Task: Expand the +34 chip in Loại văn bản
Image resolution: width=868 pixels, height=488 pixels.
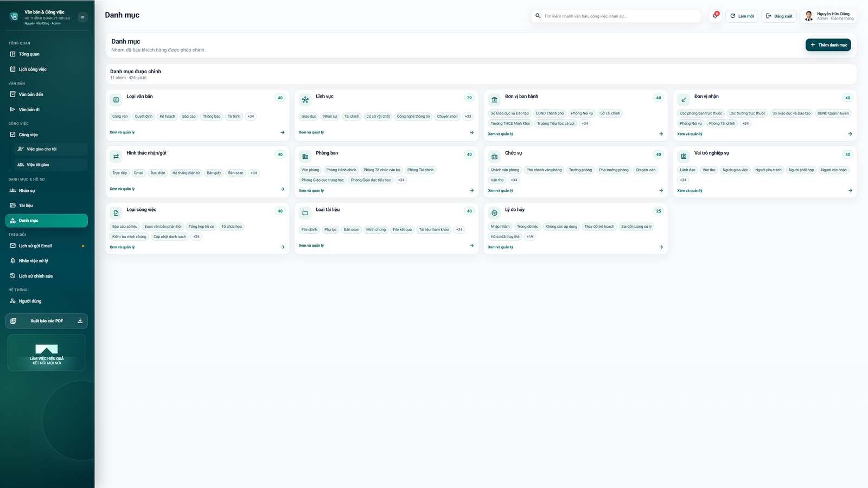Action: pos(251,116)
